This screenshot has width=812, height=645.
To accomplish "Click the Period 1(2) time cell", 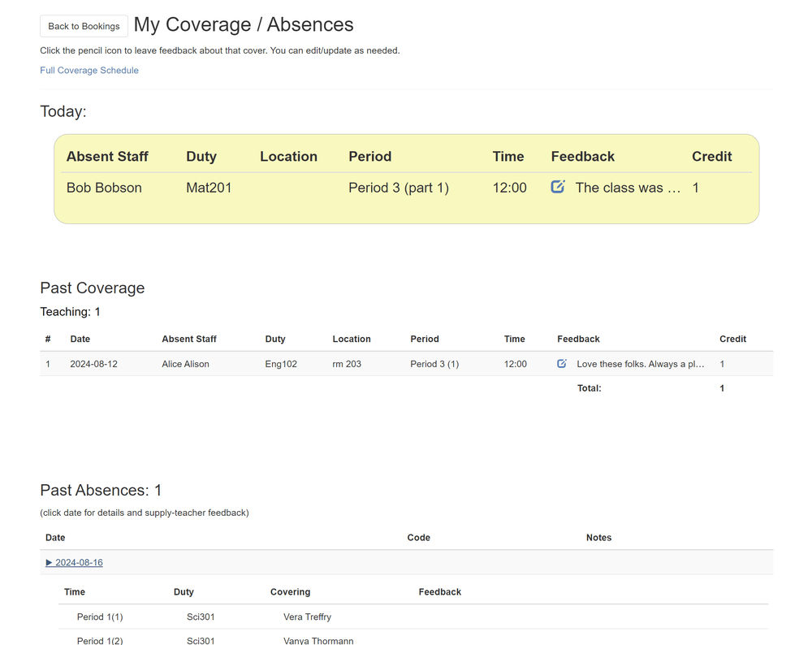I will pyautogui.click(x=100, y=640).
